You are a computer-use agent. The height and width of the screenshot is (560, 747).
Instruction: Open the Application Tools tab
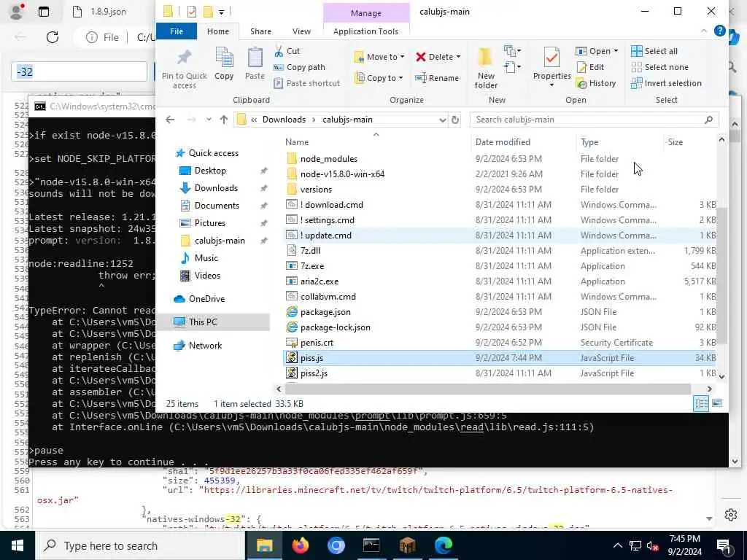point(366,31)
